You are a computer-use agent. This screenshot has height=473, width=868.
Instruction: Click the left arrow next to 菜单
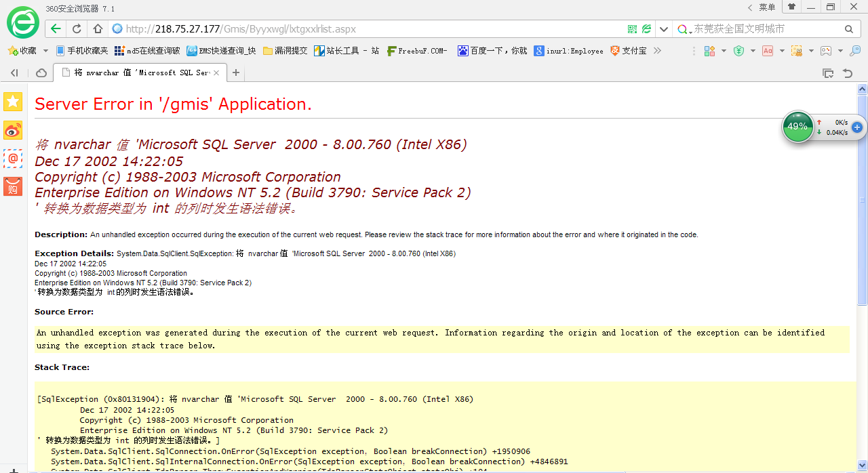(749, 7)
